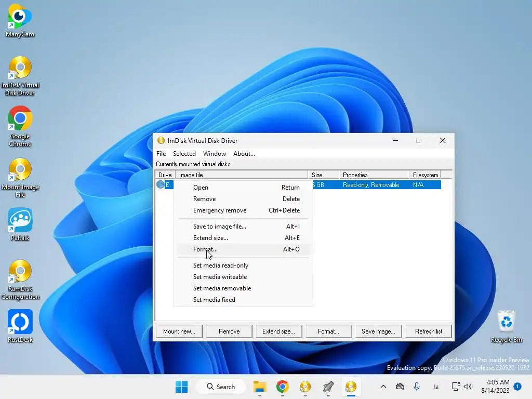Open the About... menu
The width and height of the screenshot is (532, 399).
[244, 154]
